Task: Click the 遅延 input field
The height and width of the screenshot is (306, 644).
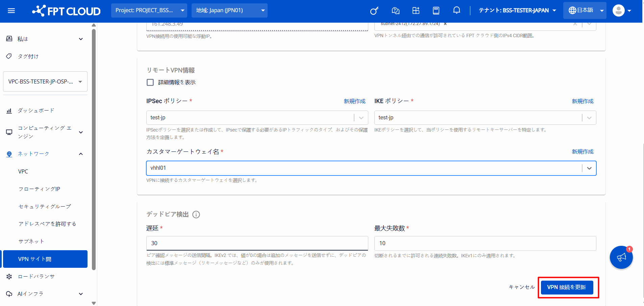Action: pos(257,243)
